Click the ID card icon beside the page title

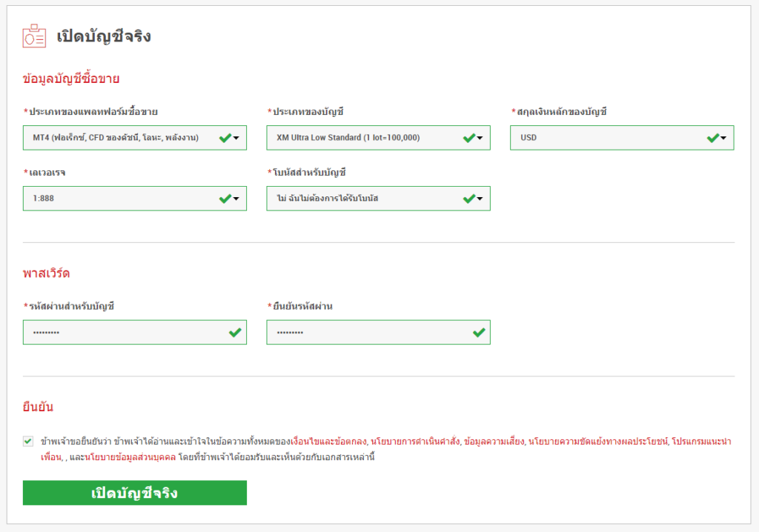(34, 36)
